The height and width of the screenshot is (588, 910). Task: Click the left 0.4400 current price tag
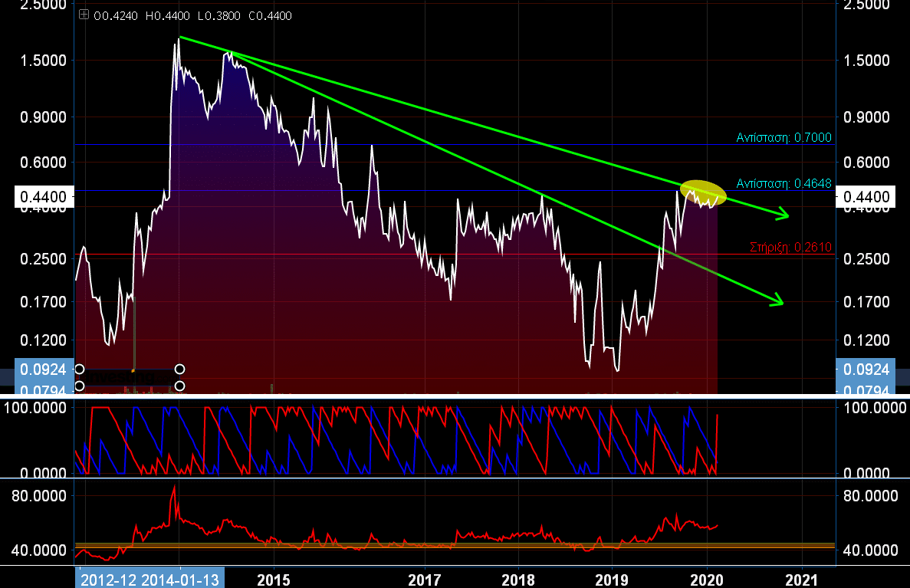37,197
